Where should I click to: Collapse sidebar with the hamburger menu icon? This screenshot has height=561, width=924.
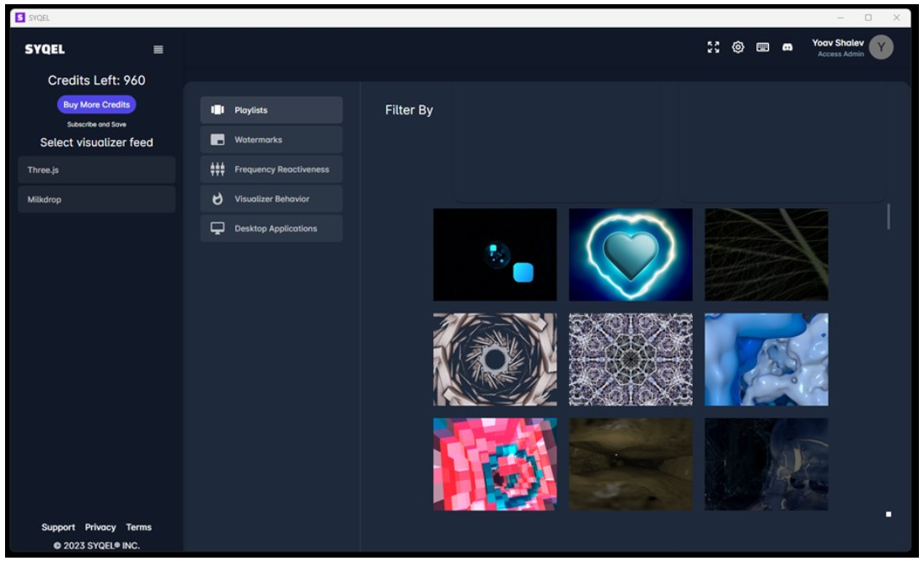(x=158, y=50)
